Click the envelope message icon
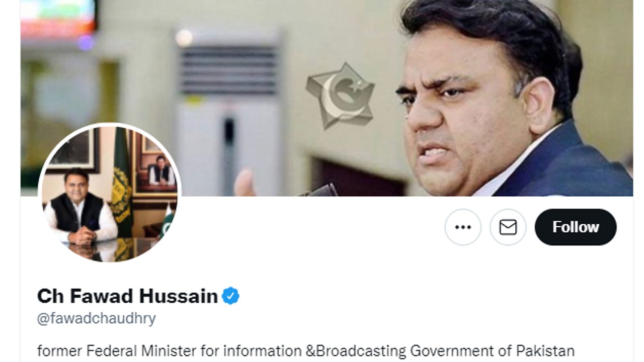 (x=508, y=227)
